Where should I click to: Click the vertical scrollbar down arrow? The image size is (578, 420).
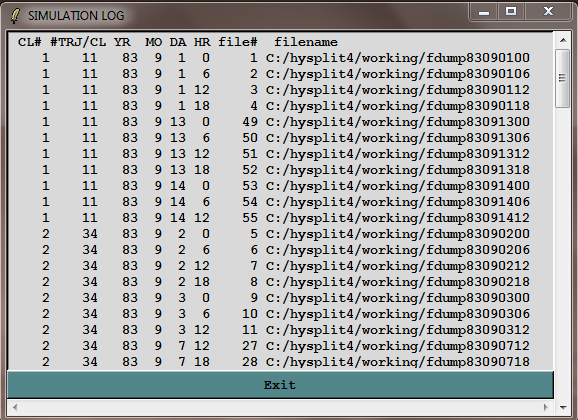563,407
